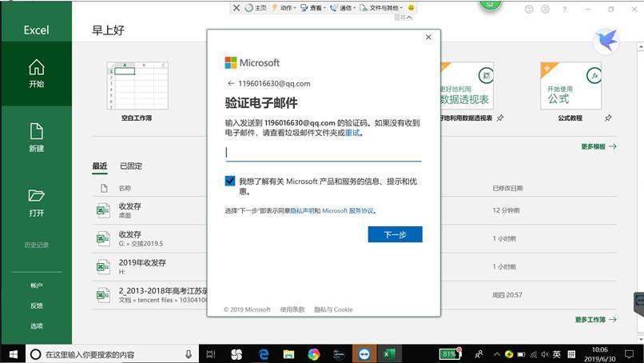Click 主页 in the TeamViewer toolbar

pos(256,7)
